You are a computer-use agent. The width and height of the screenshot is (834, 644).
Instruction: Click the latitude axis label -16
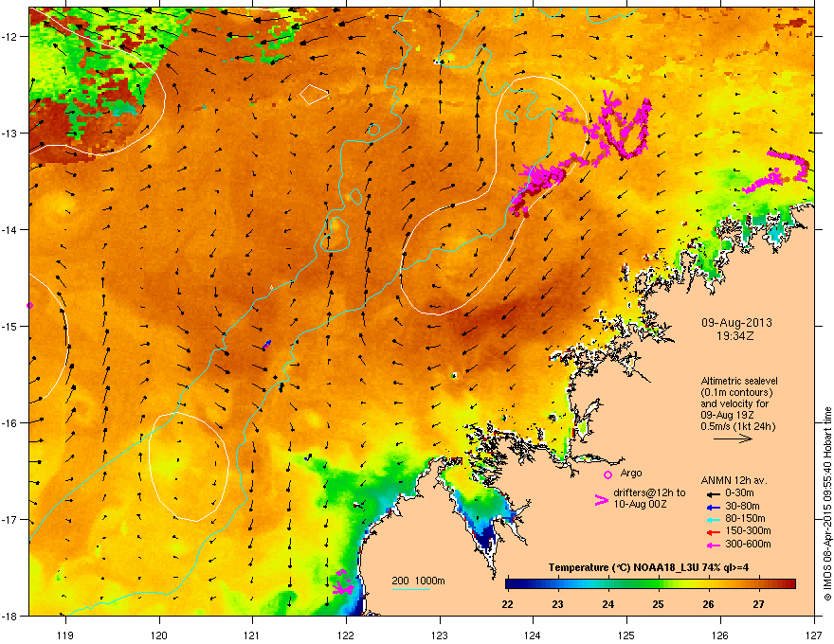(x=9, y=423)
